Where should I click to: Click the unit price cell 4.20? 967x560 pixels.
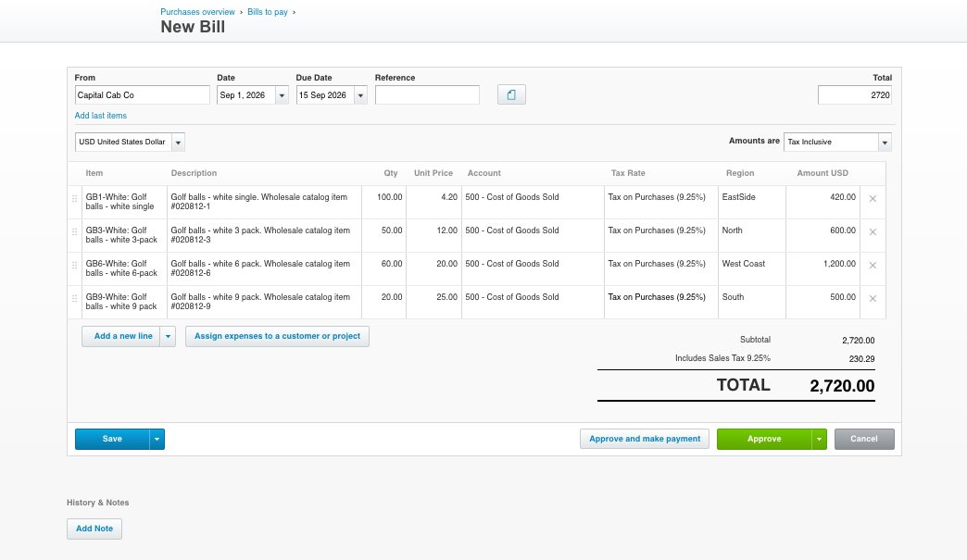pyautogui.click(x=434, y=202)
